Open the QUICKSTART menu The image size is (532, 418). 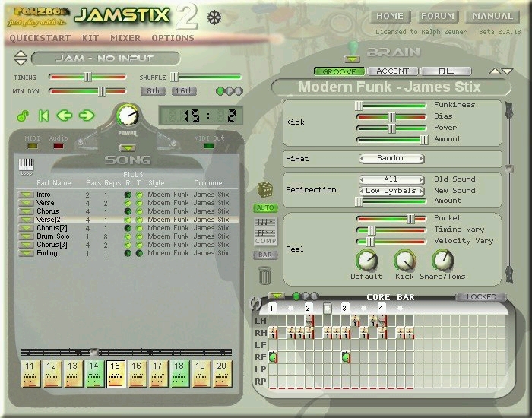click(40, 38)
